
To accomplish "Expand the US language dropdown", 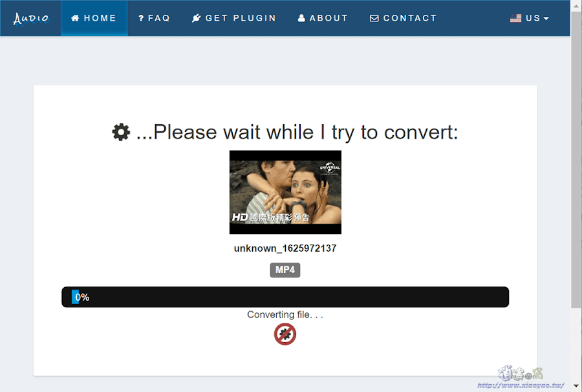I will point(530,18).
